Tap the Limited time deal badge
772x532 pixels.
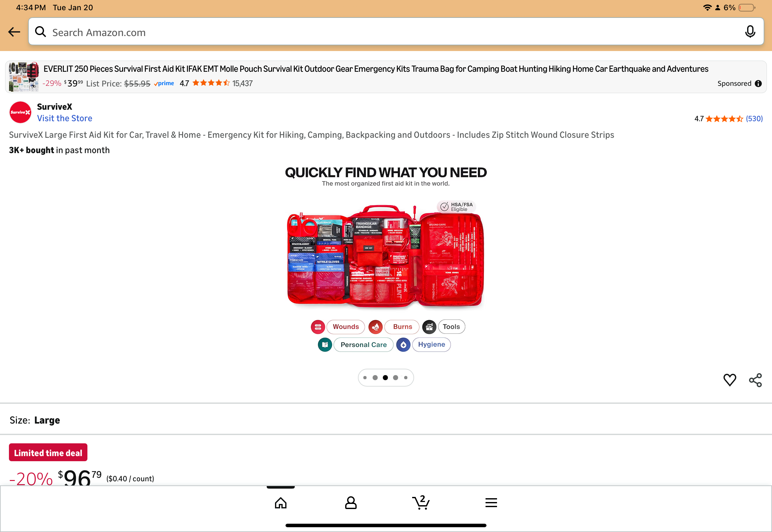(48, 453)
